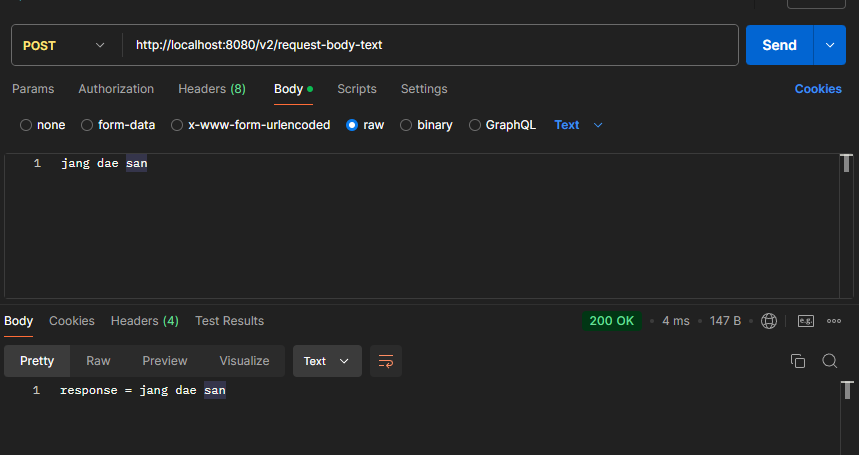Select the none body type radio
Viewport: 859px width, 455px height.
26,125
